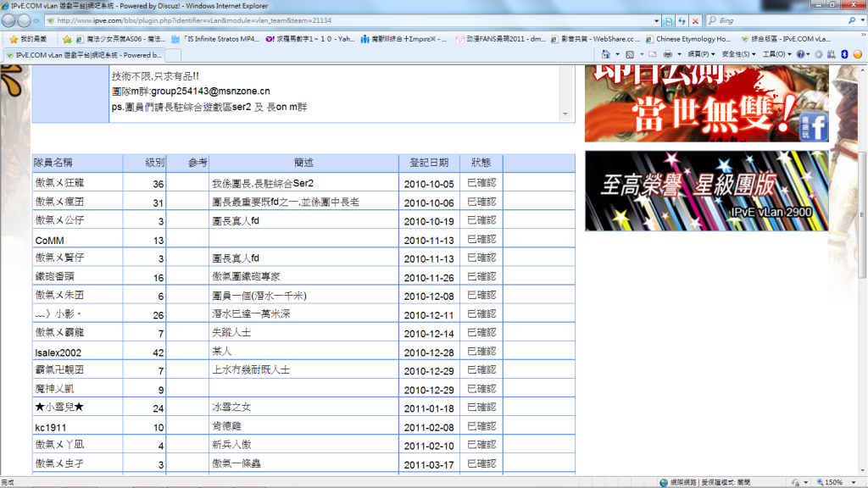
Task: Expand the 安全性(S) safety menu
Action: 739,55
